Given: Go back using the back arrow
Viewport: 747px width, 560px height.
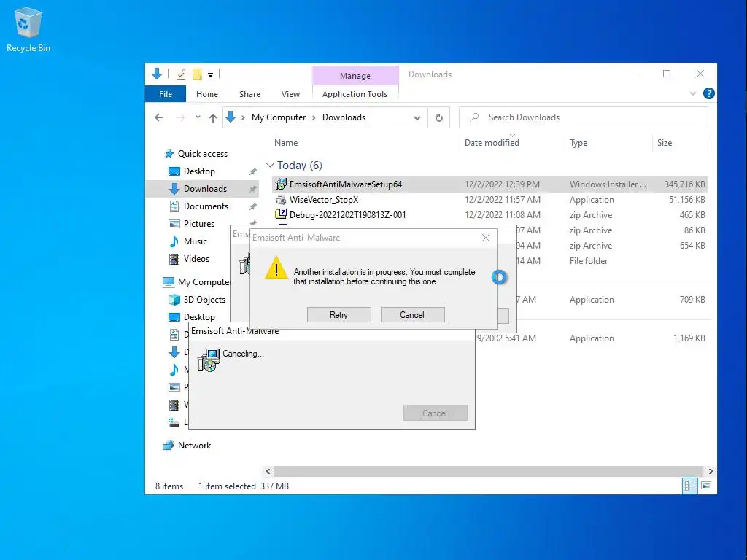Looking at the screenshot, I should (x=159, y=117).
